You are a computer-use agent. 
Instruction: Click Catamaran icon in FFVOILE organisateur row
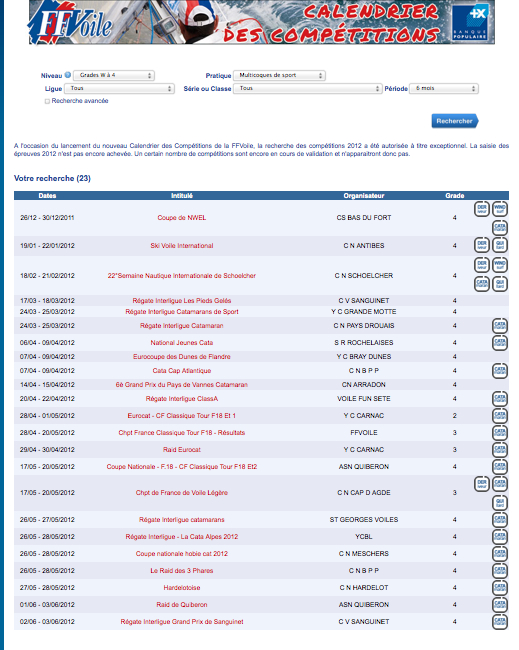tap(500, 433)
